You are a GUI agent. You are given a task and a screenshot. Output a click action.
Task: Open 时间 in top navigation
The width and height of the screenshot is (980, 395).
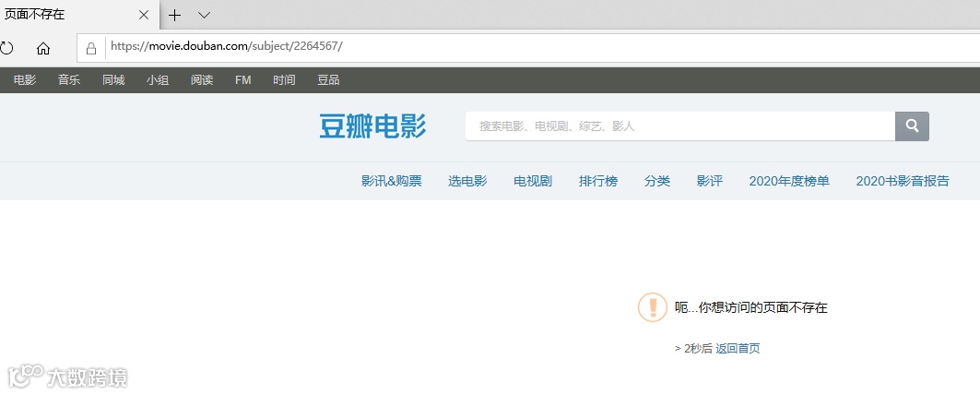pyautogui.click(x=284, y=80)
